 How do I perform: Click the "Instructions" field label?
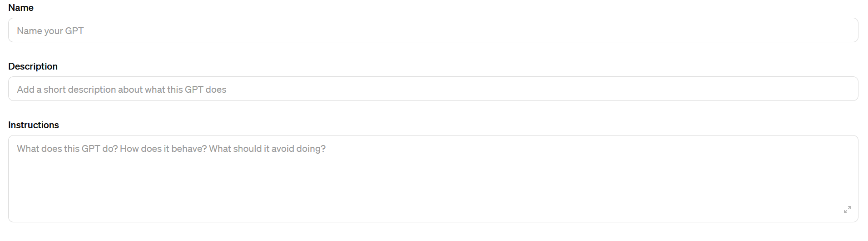pyautogui.click(x=34, y=125)
